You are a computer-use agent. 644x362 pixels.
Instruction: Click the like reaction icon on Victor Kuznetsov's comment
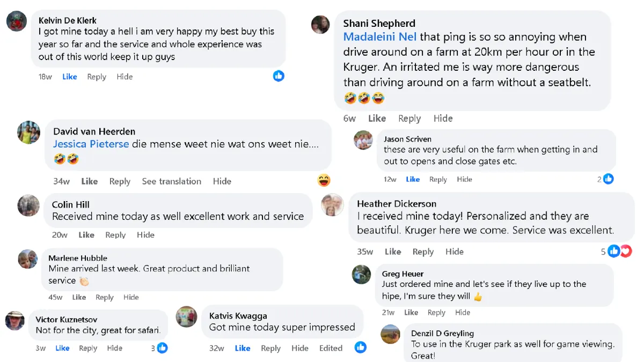point(162,348)
